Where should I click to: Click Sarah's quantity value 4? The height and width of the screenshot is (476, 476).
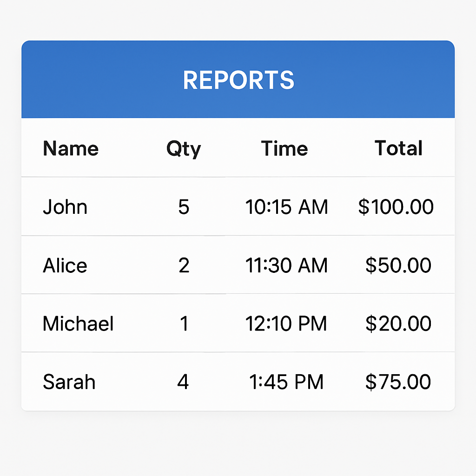(x=183, y=382)
